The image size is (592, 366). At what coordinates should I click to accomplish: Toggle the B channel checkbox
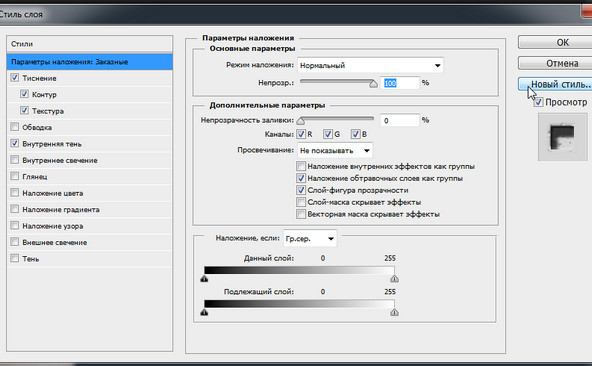click(355, 134)
